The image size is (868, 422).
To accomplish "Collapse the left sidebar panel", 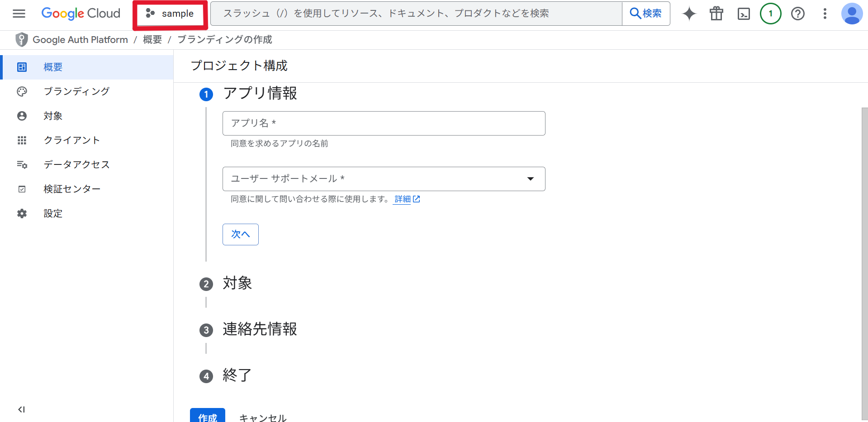I will (21, 409).
